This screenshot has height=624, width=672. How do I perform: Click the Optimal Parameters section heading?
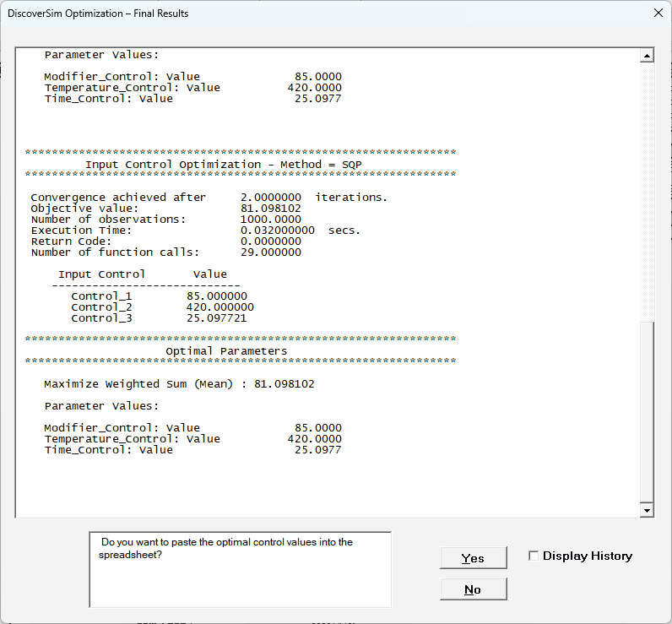[226, 350]
